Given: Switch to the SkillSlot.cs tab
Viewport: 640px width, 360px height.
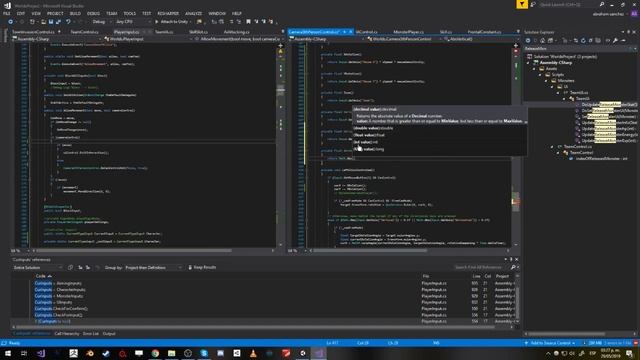Looking at the screenshot, I should (x=198, y=32).
